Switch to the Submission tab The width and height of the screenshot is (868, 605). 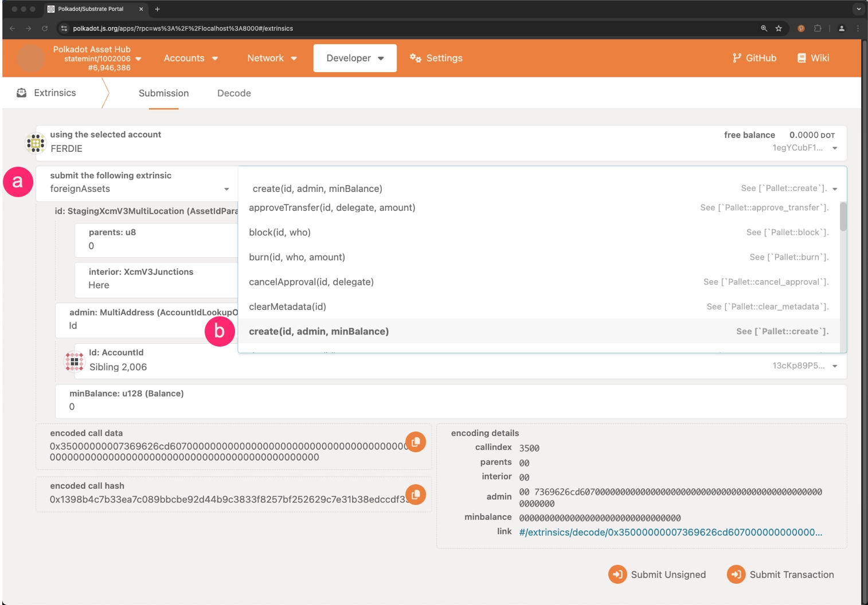pos(163,93)
